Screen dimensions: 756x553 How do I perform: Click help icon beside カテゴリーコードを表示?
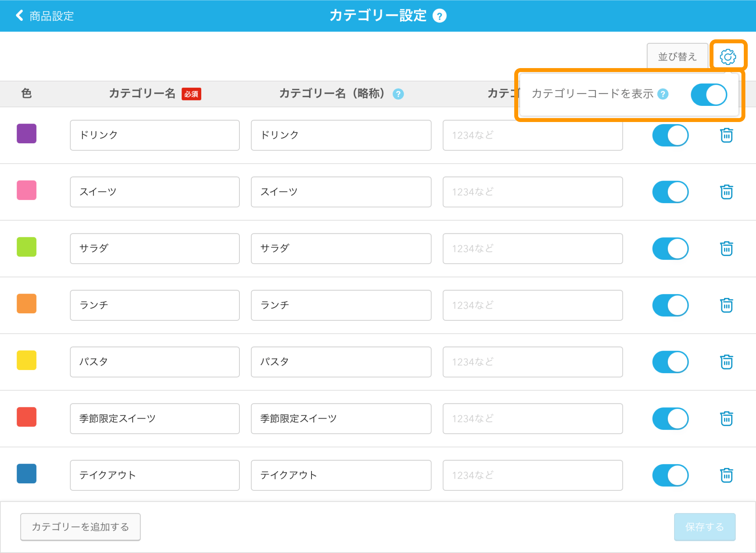663,94
